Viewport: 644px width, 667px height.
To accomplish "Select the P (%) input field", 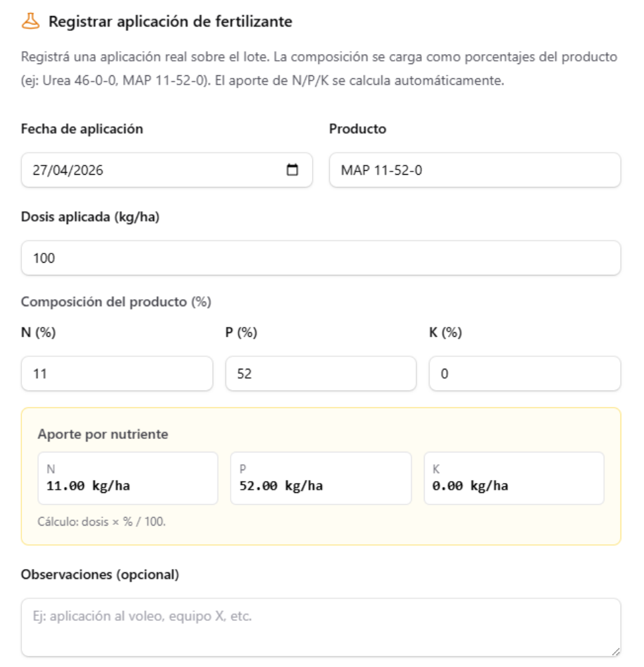I will click(x=321, y=374).
